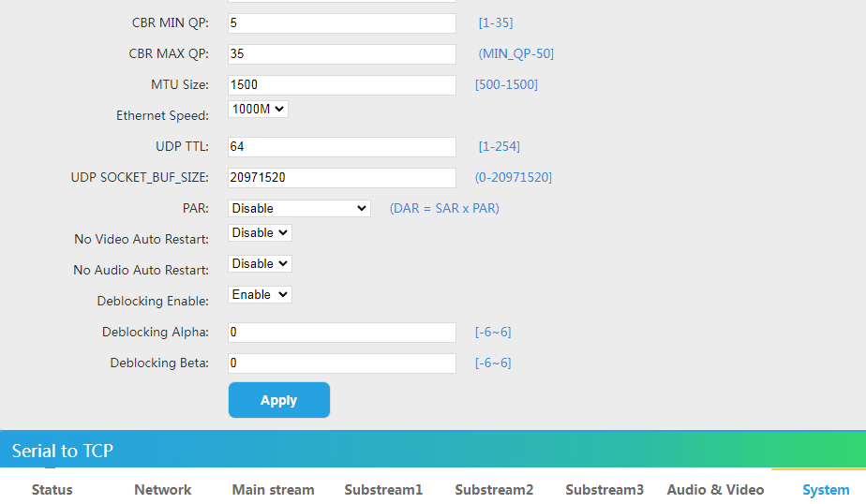This screenshot has width=866, height=504.
Task: Click the Deblocking Alpha input field
Action: pyautogui.click(x=342, y=333)
